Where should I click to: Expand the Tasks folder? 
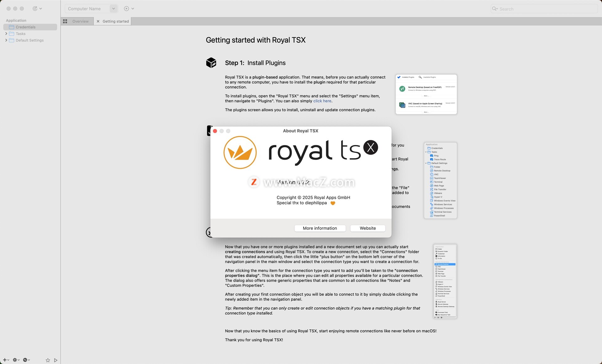tap(6, 34)
